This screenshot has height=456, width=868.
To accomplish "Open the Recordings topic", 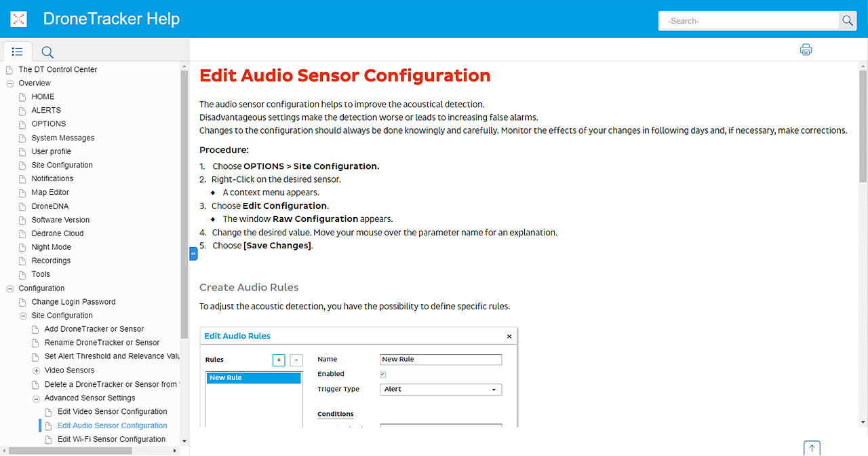I will coord(51,261).
